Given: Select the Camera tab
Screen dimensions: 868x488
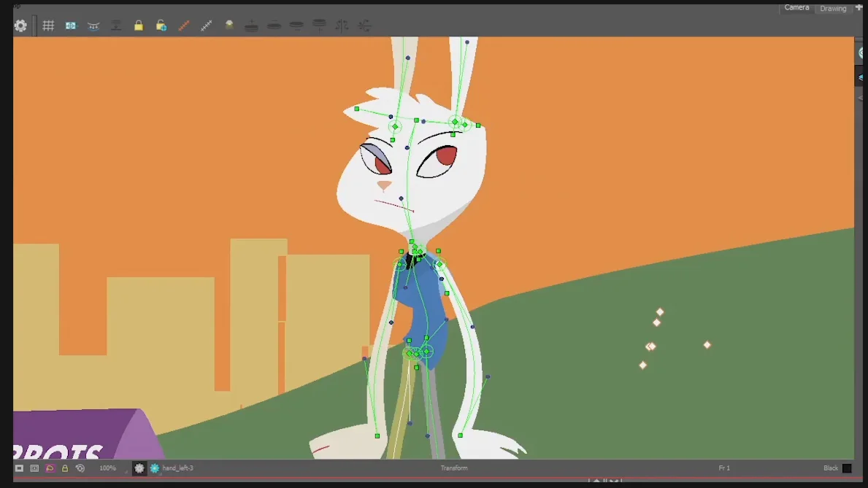Looking at the screenshot, I should (796, 7).
